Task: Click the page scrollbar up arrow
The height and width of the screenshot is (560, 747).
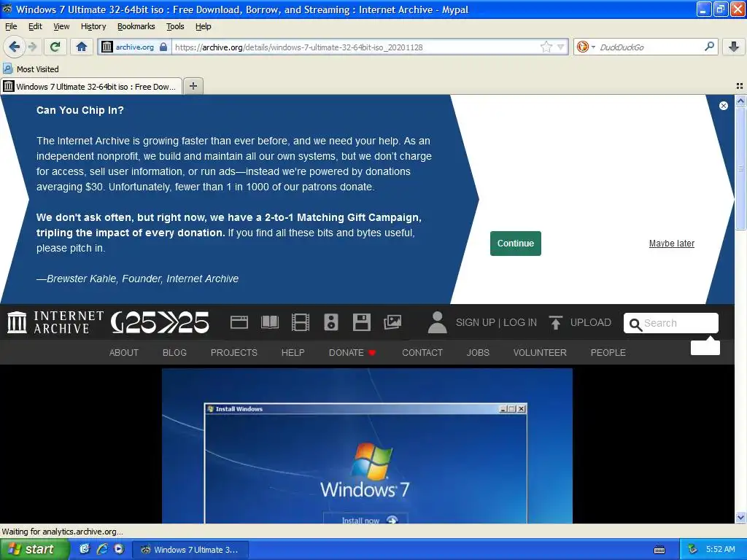Action: coord(740,101)
